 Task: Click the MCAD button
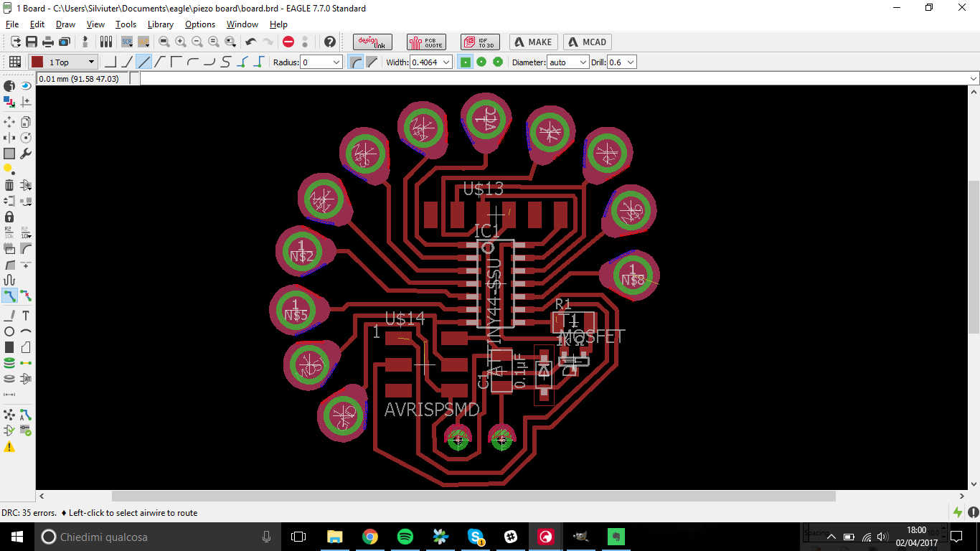[588, 42]
